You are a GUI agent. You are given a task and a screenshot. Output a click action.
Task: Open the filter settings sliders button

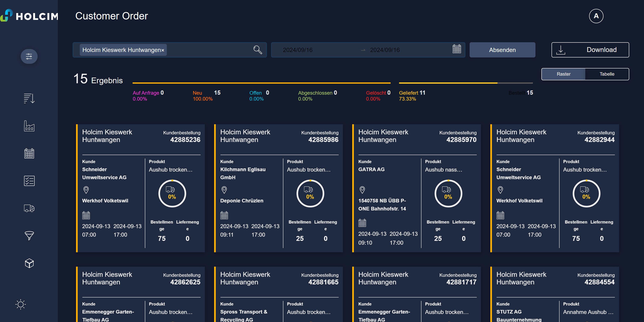tap(29, 56)
